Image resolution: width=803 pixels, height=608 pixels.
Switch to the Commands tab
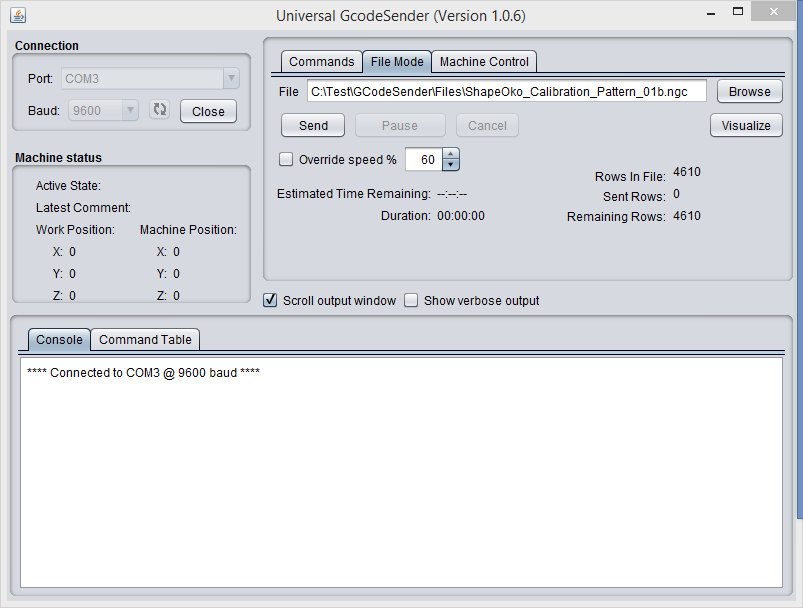(x=321, y=62)
